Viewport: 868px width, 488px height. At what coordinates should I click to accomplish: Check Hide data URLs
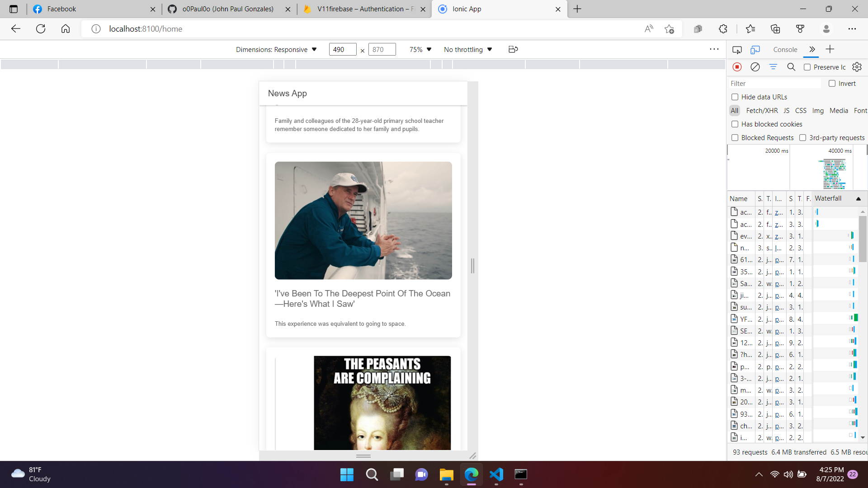click(735, 97)
